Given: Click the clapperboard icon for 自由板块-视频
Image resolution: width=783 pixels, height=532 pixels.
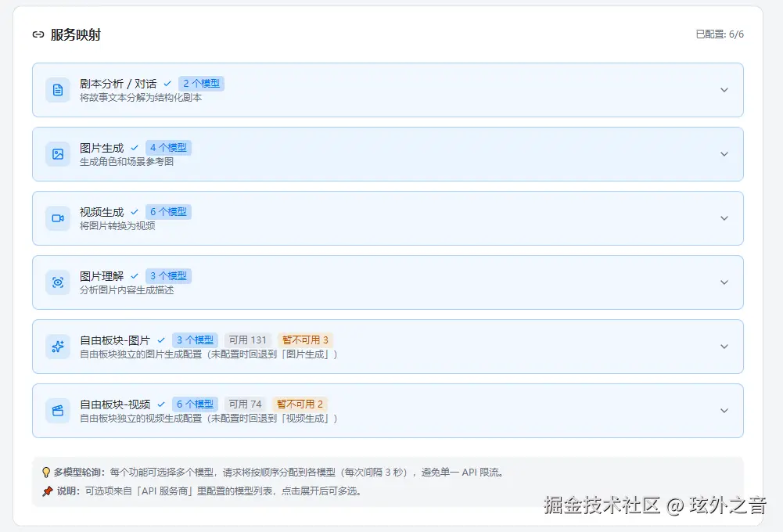Looking at the screenshot, I should coord(57,410).
